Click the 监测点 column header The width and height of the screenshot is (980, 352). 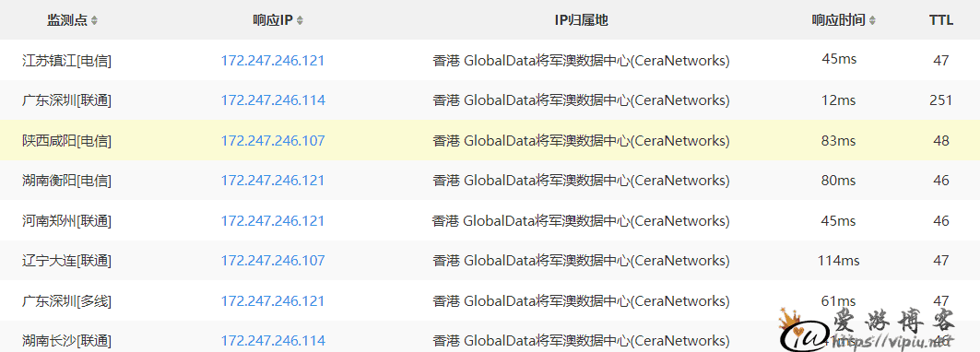(x=67, y=20)
